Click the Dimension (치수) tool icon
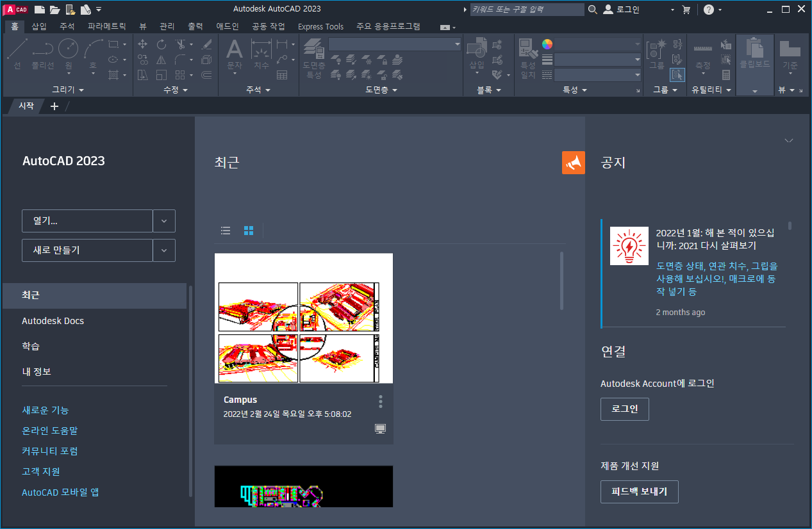Viewport: 812px width, 529px height. [x=261, y=54]
